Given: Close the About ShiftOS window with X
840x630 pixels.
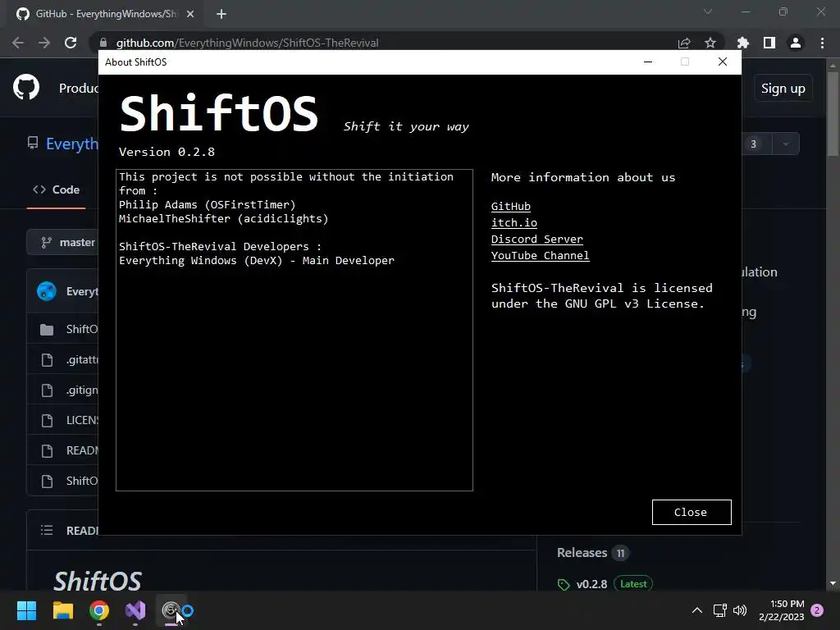Looking at the screenshot, I should tap(722, 62).
